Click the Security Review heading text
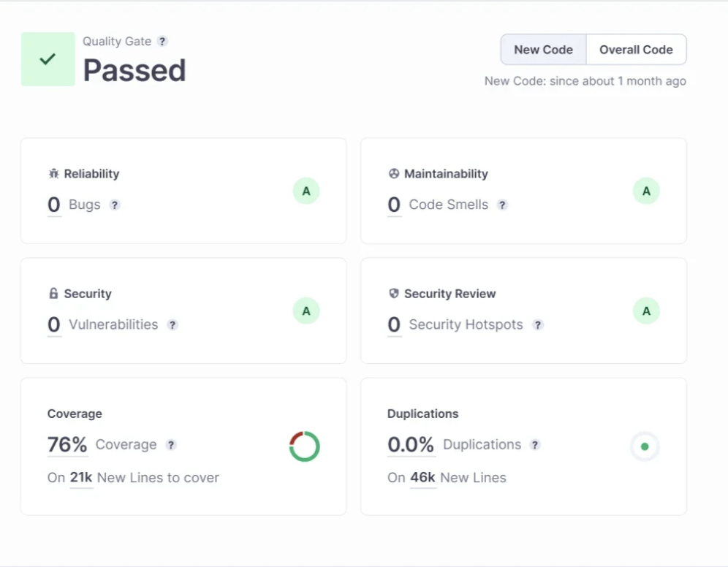Screen dimensions: 728x567 (450, 294)
